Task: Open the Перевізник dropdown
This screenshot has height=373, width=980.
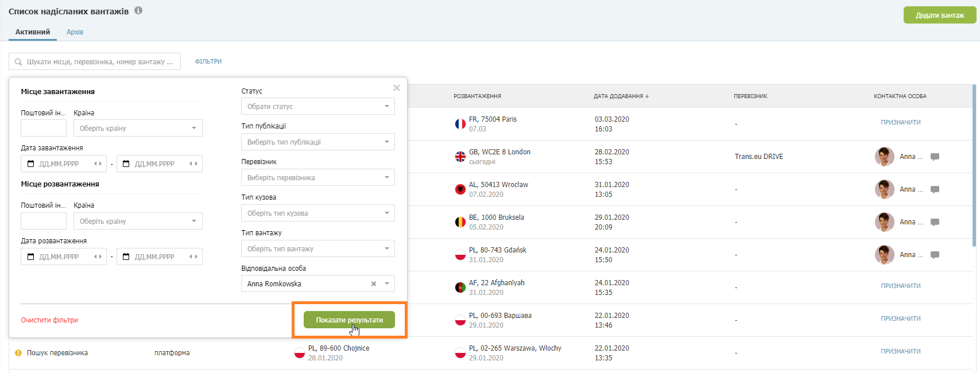Action: click(318, 177)
